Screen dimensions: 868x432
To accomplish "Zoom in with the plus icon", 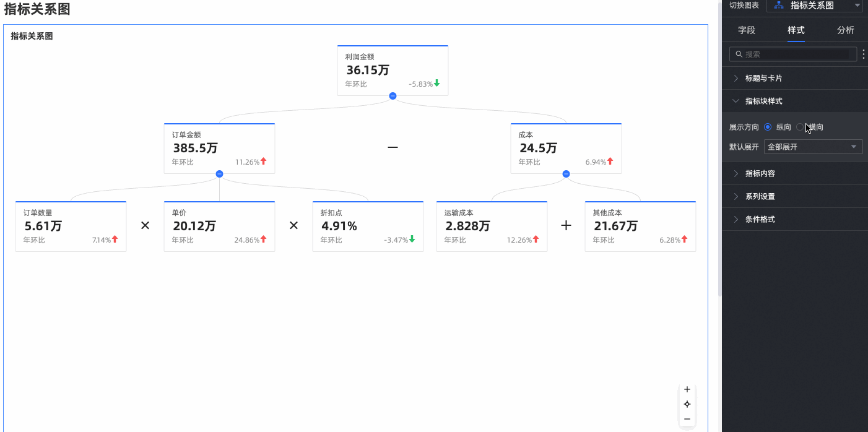I will click(687, 389).
